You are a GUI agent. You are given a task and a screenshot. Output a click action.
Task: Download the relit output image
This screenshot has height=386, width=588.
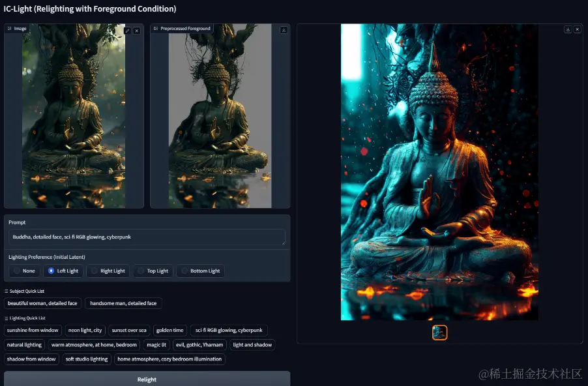tap(568, 29)
